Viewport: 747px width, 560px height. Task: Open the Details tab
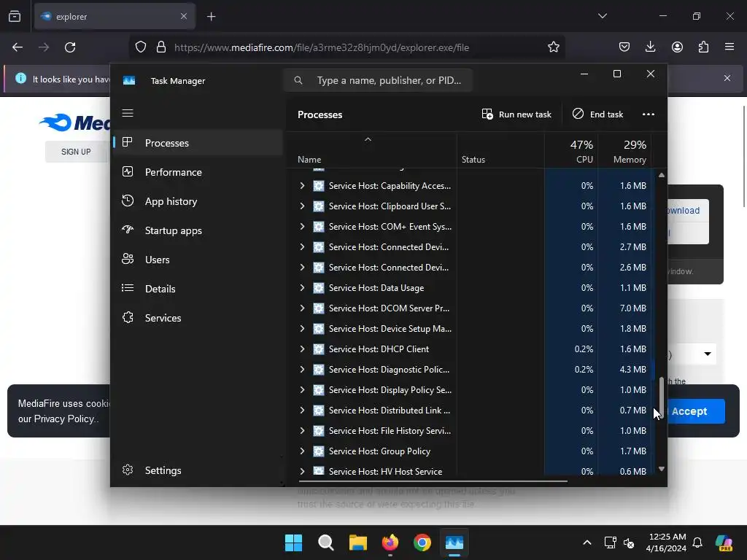[x=197, y=289]
